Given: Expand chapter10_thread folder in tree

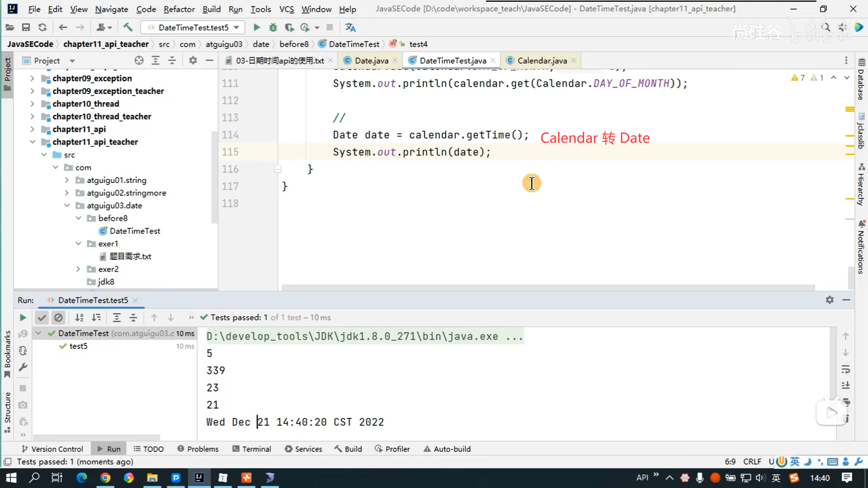Looking at the screenshot, I should pyautogui.click(x=32, y=104).
